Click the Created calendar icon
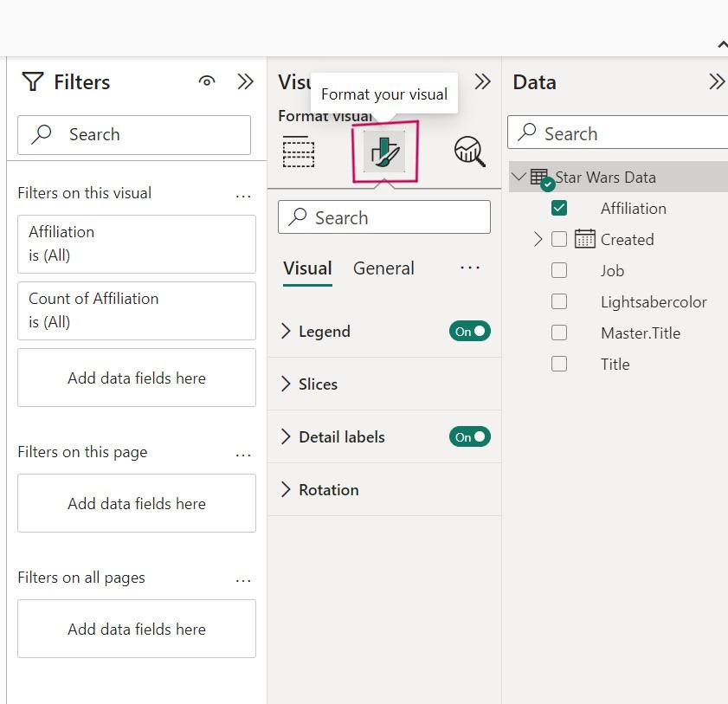This screenshot has width=728, height=704. pyautogui.click(x=584, y=239)
